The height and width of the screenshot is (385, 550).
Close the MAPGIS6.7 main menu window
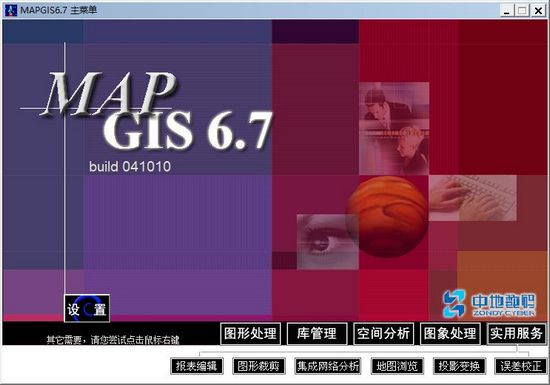[x=538, y=11]
